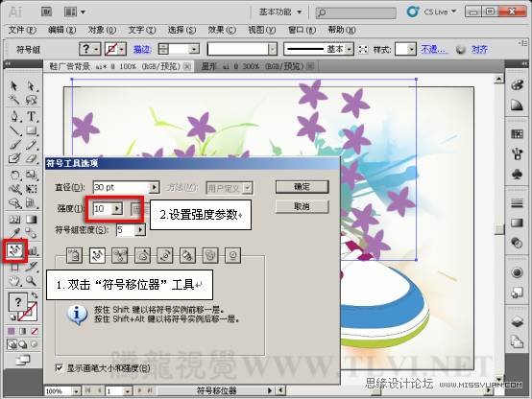Open Symbols panel club icon

[x=517, y=175]
